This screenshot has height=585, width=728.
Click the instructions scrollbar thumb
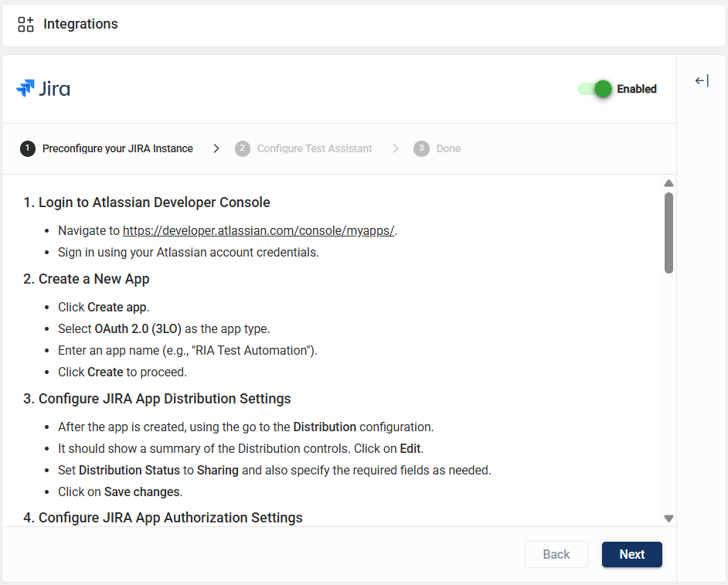(668, 232)
